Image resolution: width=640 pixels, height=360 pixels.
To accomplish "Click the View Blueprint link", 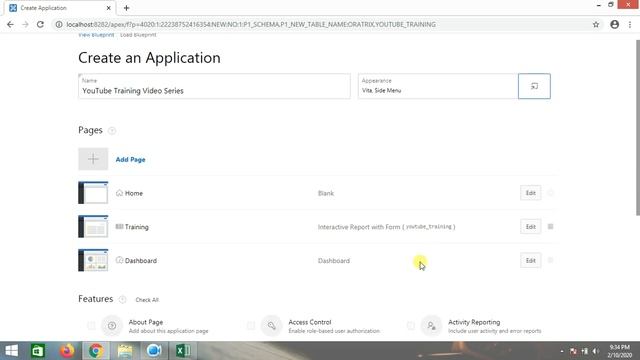I will coord(96,35).
